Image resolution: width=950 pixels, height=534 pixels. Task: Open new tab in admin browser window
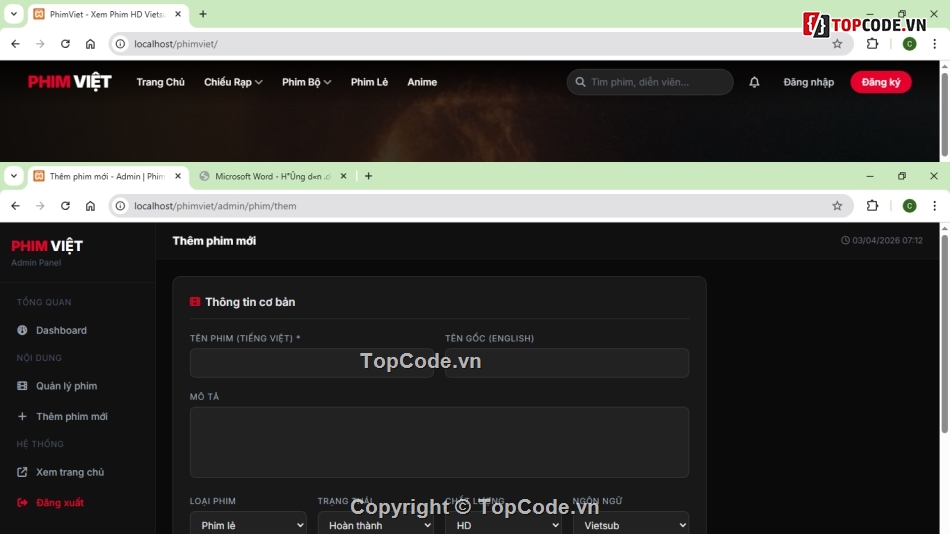point(368,176)
